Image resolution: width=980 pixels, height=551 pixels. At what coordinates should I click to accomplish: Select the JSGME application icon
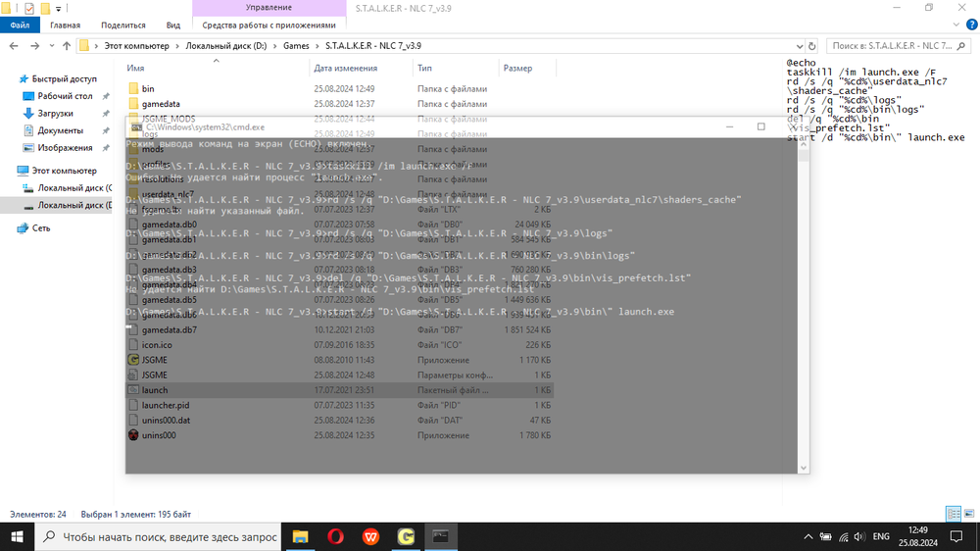[x=133, y=360]
